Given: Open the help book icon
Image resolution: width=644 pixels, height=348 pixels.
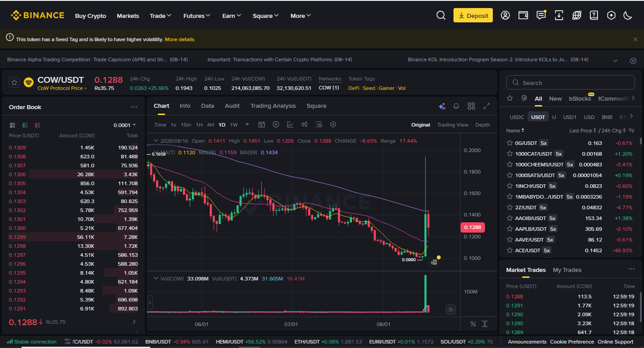Looking at the screenshot, I should [x=594, y=15].
